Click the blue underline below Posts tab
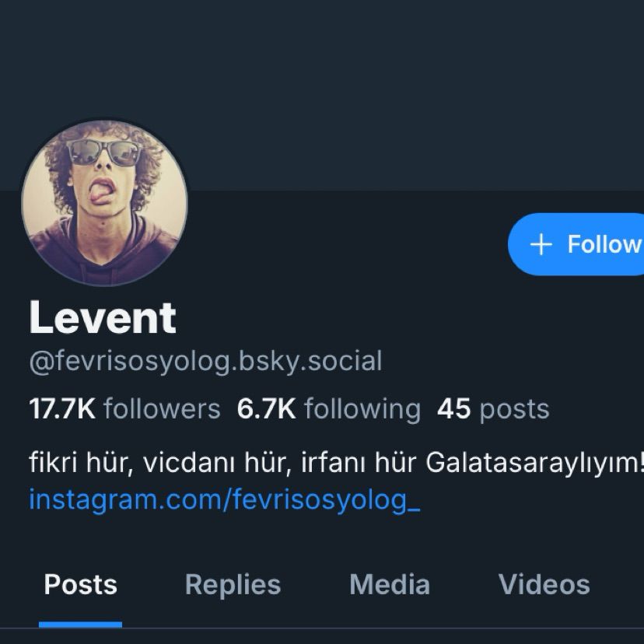 [x=81, y=624]
